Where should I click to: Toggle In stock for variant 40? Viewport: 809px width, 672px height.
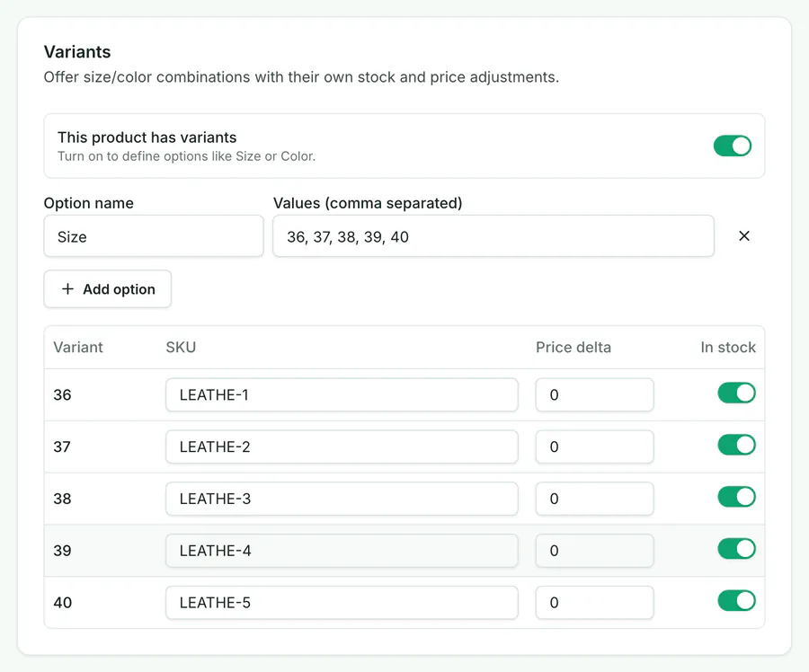[x=736, y=601]
